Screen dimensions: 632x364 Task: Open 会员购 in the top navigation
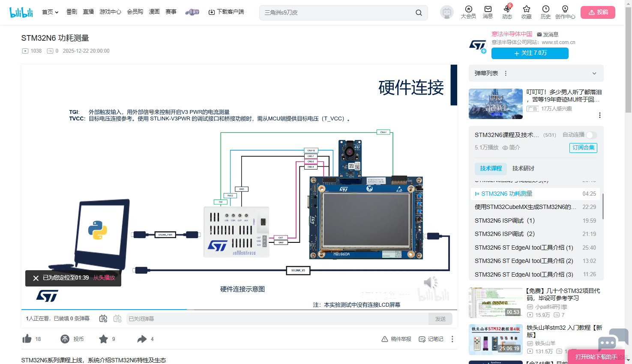(135, 12)
